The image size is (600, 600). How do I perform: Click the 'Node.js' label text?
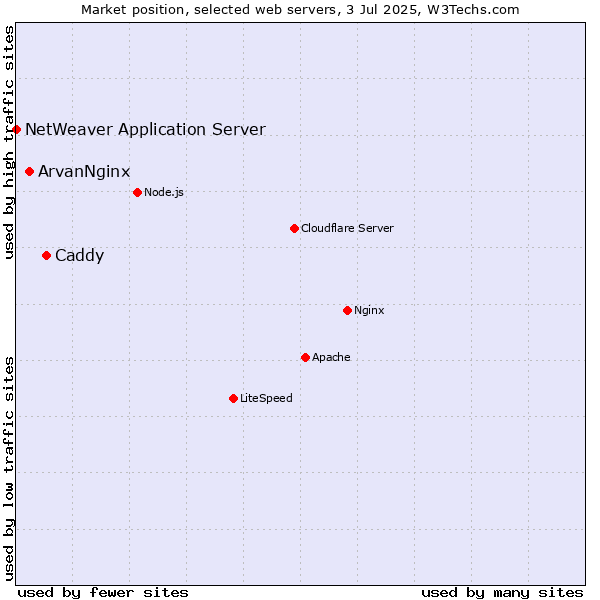point(164,192)
